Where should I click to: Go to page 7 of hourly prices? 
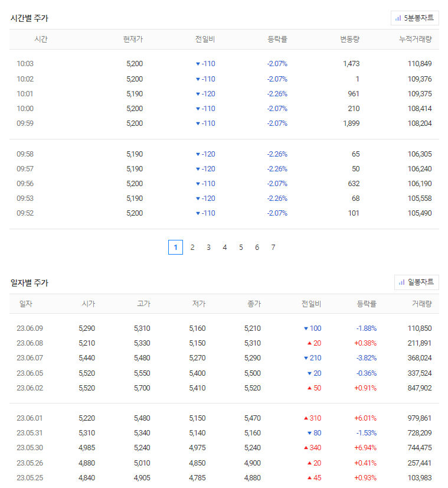click(x=273, y=248)
